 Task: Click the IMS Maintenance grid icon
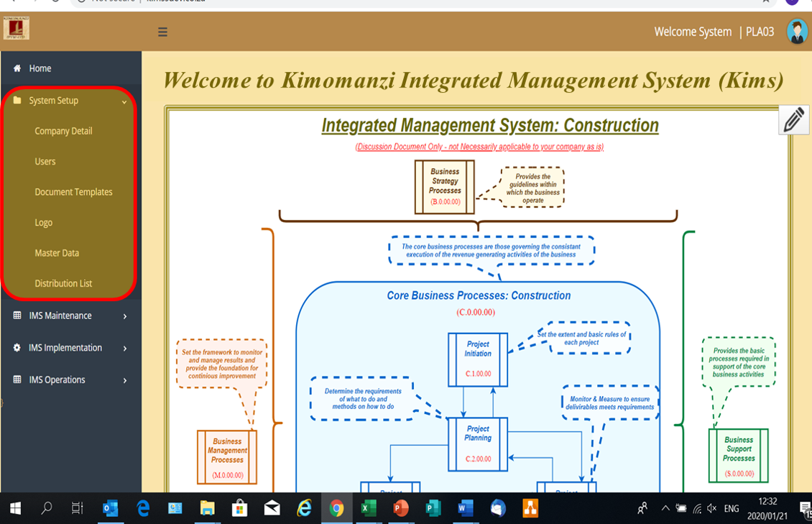pyautogui.click(x=17, y=316)
